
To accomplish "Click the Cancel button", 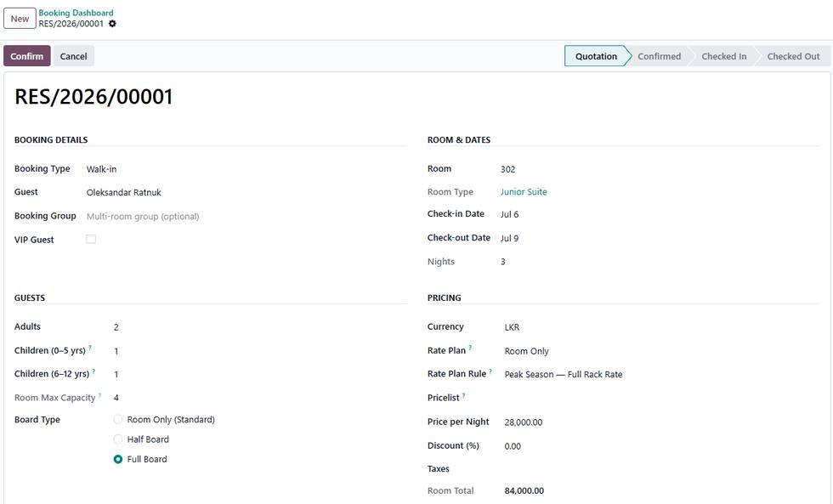I will point(73,56).
